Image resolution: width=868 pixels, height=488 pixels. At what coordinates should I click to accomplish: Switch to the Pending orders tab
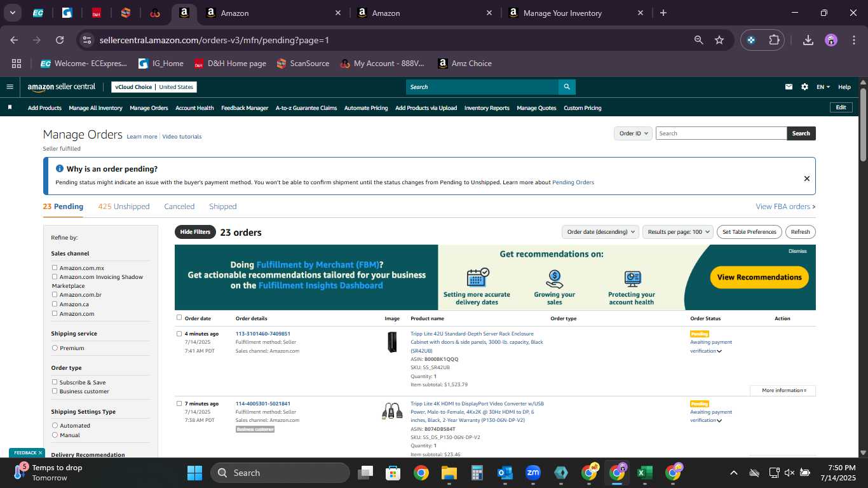[63, 207]
